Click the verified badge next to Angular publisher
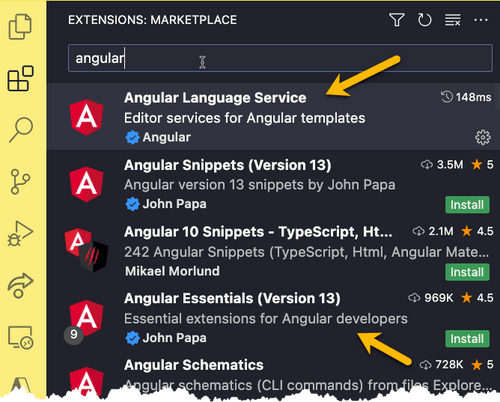 132,137
